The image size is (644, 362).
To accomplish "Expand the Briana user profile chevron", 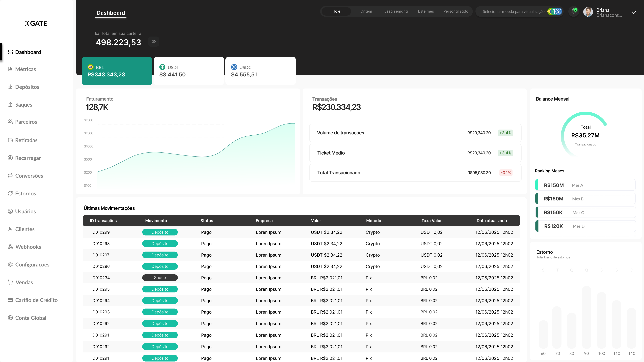I will click(633, 13).
